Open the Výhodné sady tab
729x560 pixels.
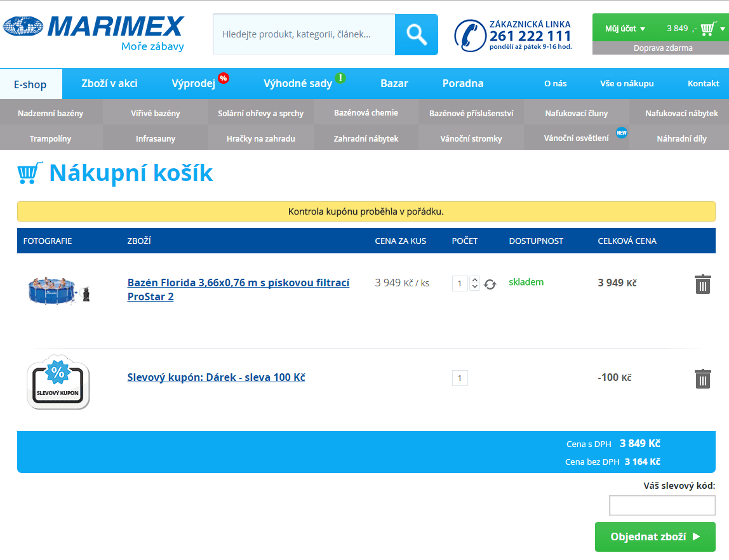[298, 83]
